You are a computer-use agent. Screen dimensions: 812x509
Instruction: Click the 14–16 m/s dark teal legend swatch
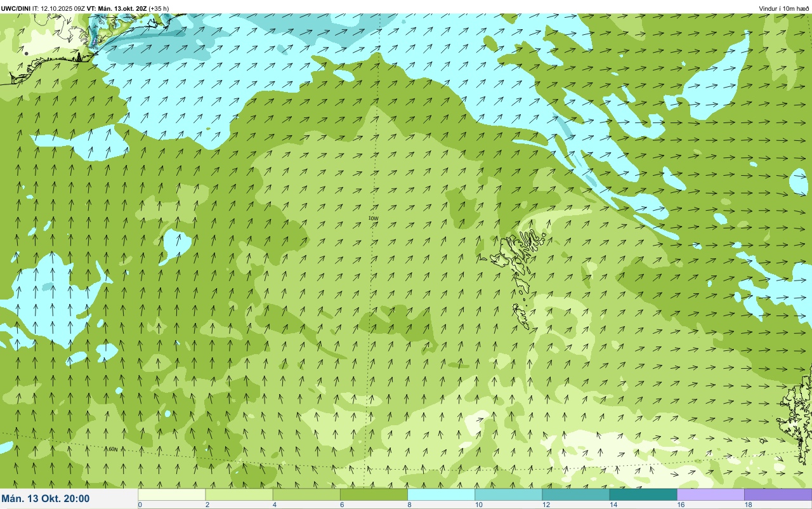(643, 494)
